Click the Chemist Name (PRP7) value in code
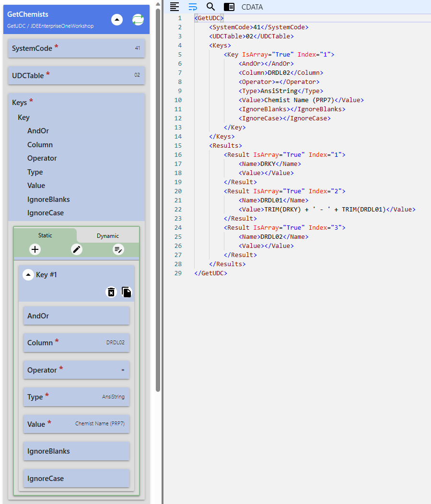This screenshot has height=504, width=431. coord(299,100)
